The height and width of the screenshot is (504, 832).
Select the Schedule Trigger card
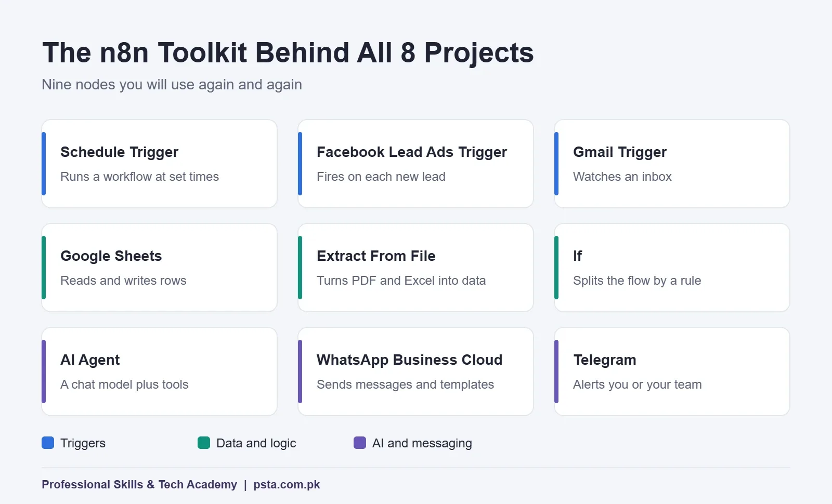(x=159, y=164)
